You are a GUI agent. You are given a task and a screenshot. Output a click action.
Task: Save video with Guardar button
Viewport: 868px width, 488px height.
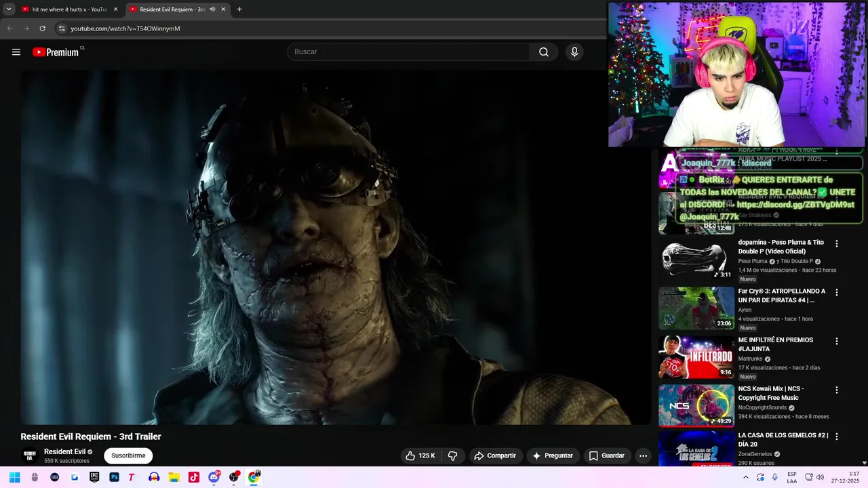point(606,455)
